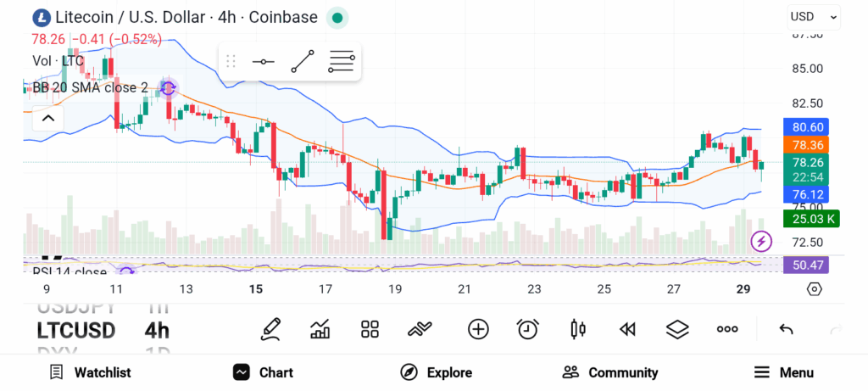Viewport: 868px width, 391px height.
Task: Collapse the indicator legend chevron
Action: pyautogui.click(x=48, y=118)
